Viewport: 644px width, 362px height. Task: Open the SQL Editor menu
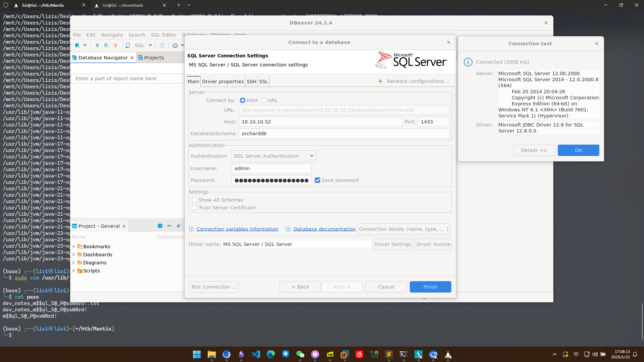(163, 35)
